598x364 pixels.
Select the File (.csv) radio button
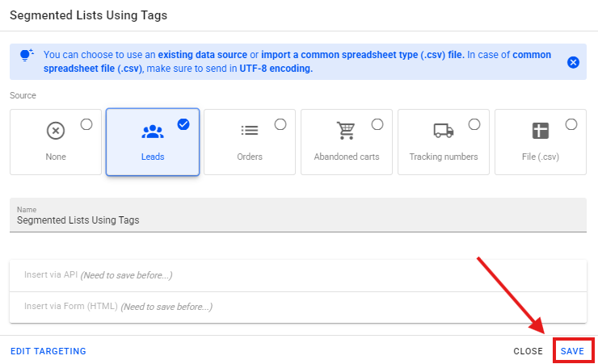[x=571, y=124]
